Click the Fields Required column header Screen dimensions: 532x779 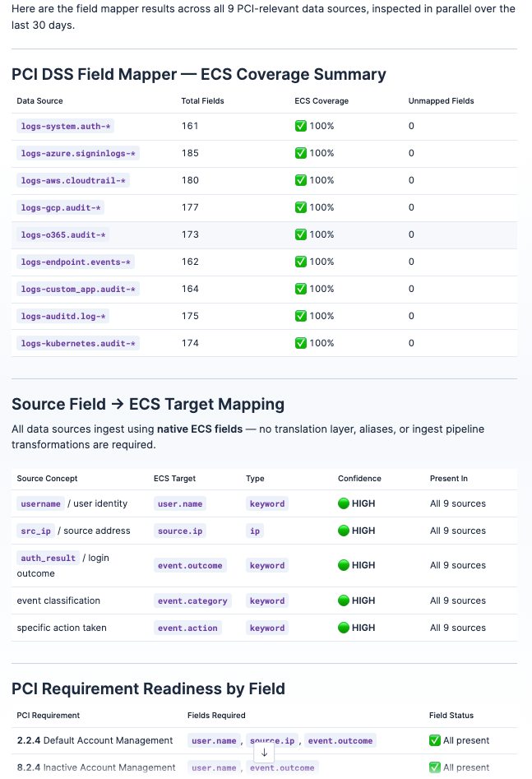click(x=216, y=716)
